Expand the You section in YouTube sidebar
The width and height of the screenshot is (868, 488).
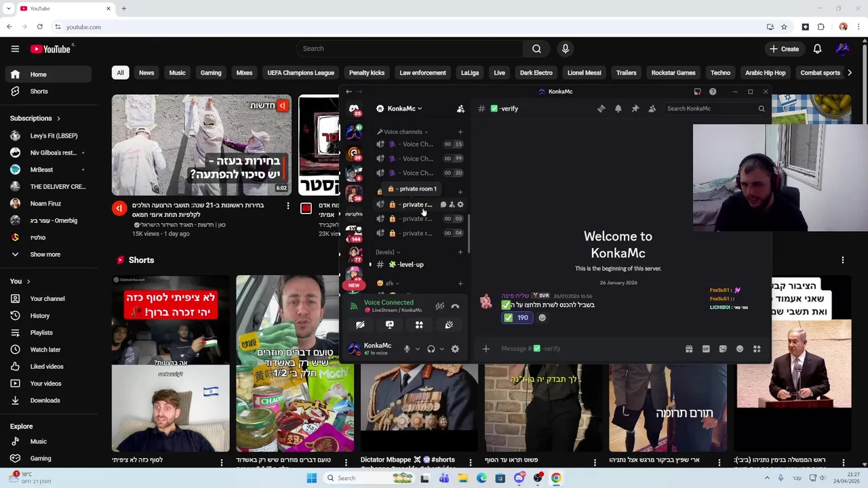click(28, 281)
